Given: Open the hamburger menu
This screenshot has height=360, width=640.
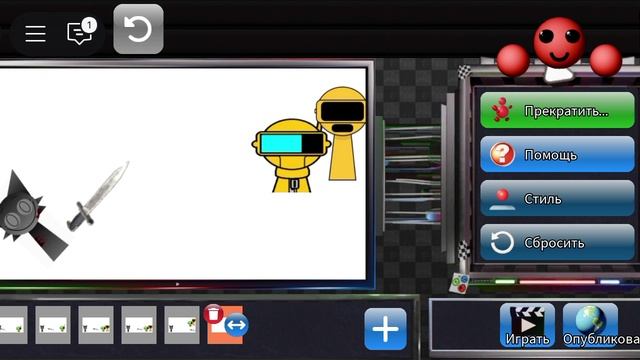Looking at the screenshot, I should click(35, 33).
